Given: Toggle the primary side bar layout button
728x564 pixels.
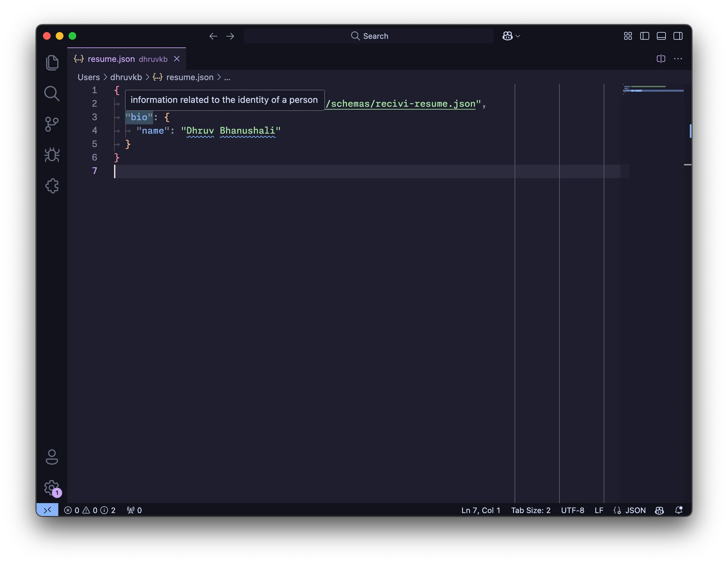Looking at the screenshot, I should point(644,36).
